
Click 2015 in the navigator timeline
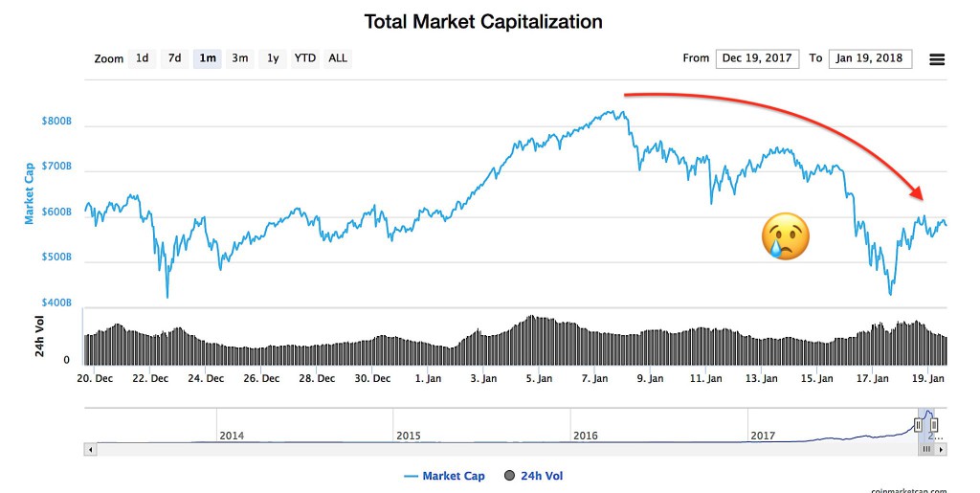tap(409, 436)
